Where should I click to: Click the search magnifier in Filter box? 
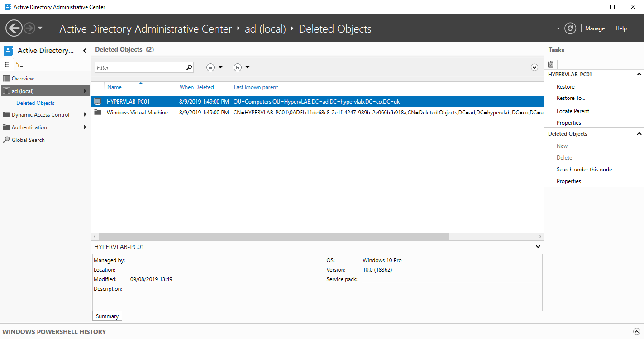pyautogui.click(x=189, y=67)
